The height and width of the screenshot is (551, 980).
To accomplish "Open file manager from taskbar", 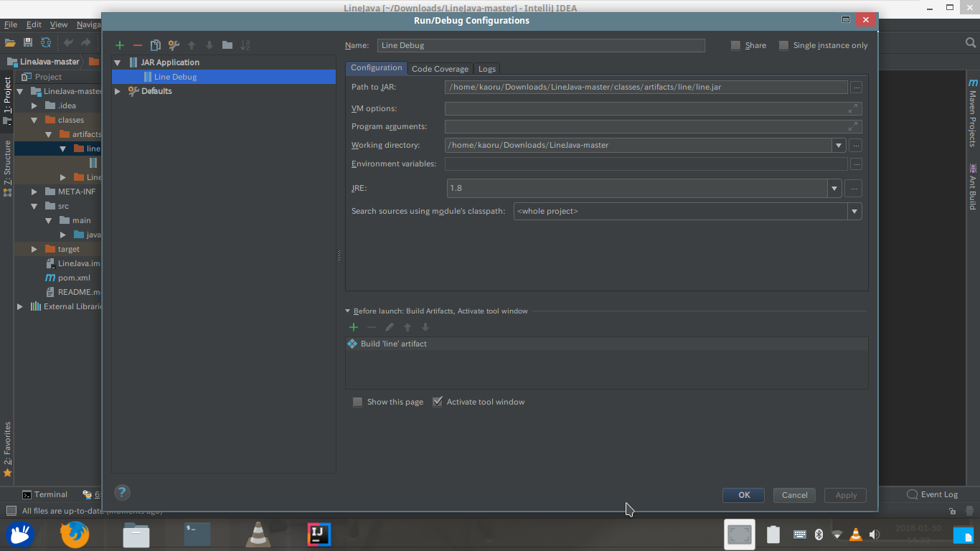I will pyautogui.click(x=136, y=535).
